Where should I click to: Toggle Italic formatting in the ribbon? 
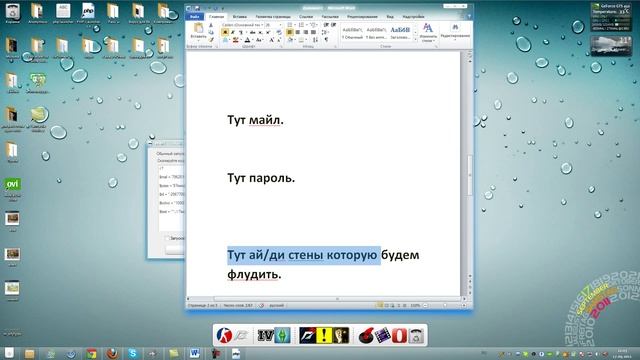[x=233, y=32]
